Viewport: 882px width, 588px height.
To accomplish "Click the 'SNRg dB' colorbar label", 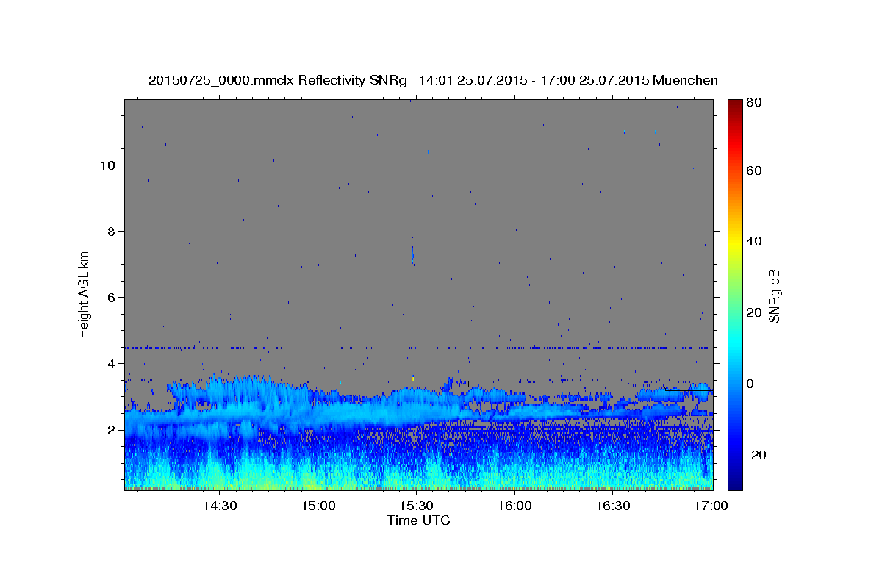I will pos(774,296).
